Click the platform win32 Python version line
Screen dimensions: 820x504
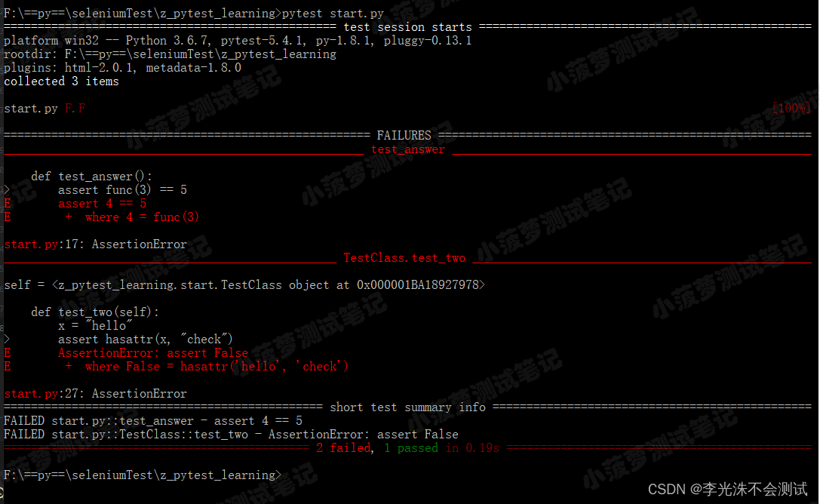click(238, 41)
